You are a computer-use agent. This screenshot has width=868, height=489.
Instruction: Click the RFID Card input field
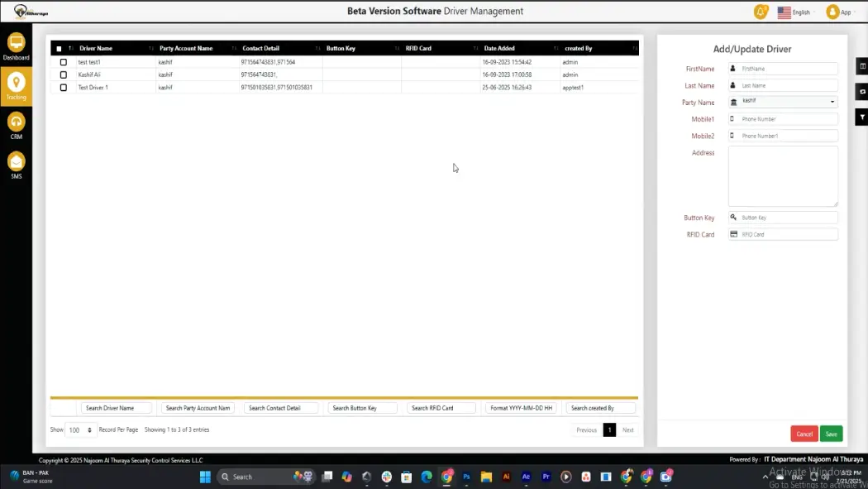(x=783, y=234)
